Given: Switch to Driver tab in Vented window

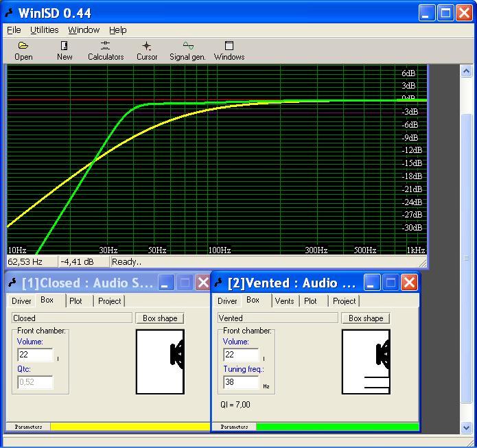Looking at the screenshot, I should 227,301.
